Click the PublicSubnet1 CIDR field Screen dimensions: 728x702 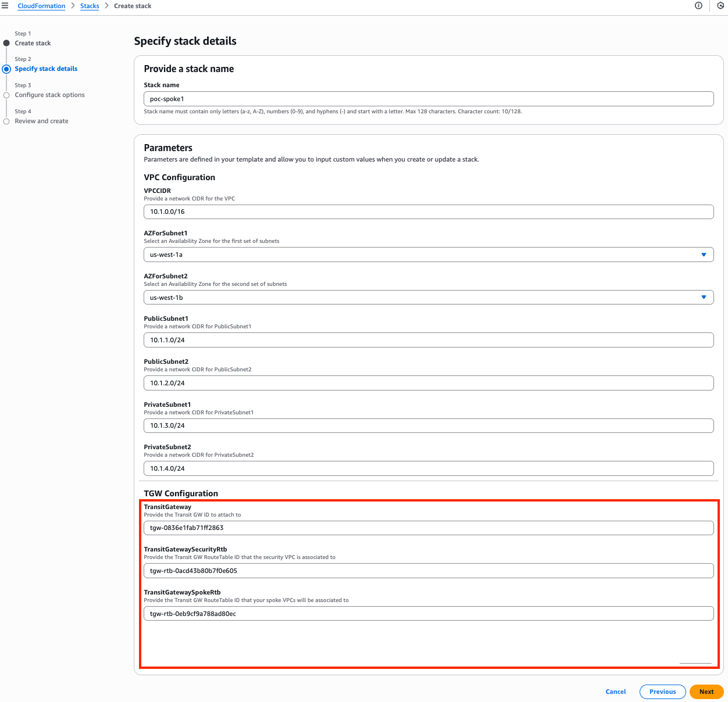click(x=429, y=340)
